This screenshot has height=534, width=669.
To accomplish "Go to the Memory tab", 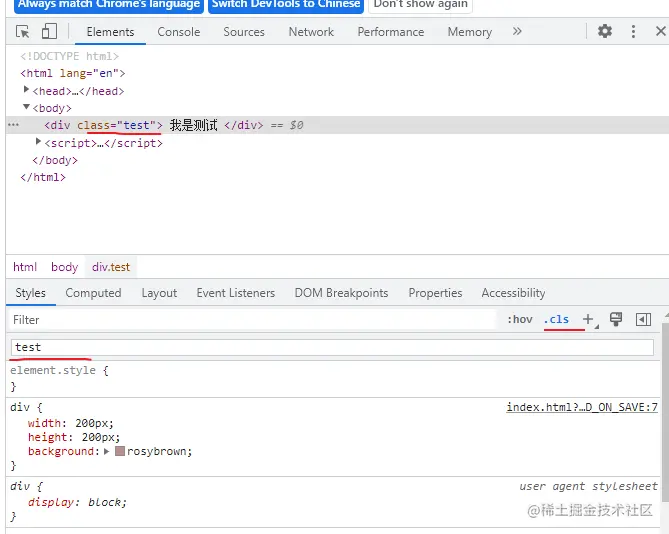I will 469,32.
